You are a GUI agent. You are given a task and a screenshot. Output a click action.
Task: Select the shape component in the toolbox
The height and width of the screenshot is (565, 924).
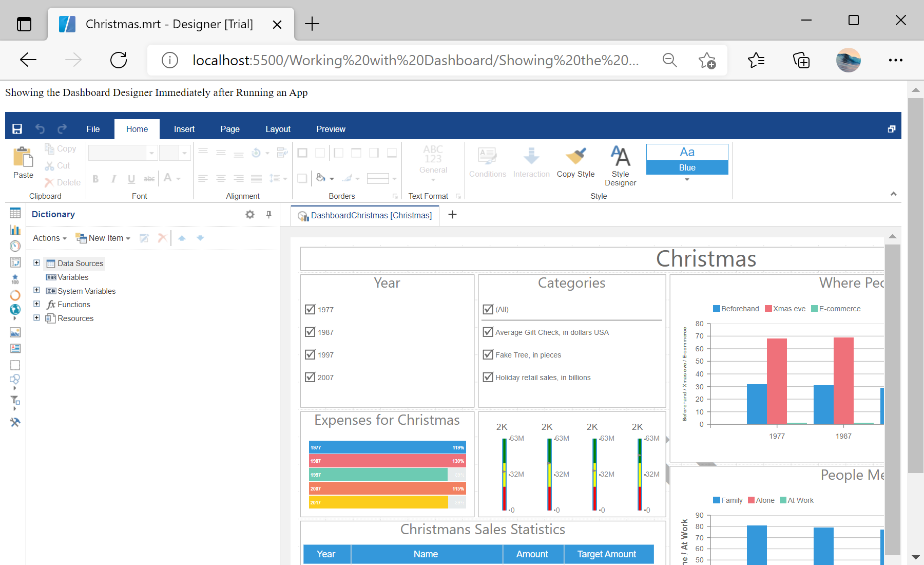point(15,380)
